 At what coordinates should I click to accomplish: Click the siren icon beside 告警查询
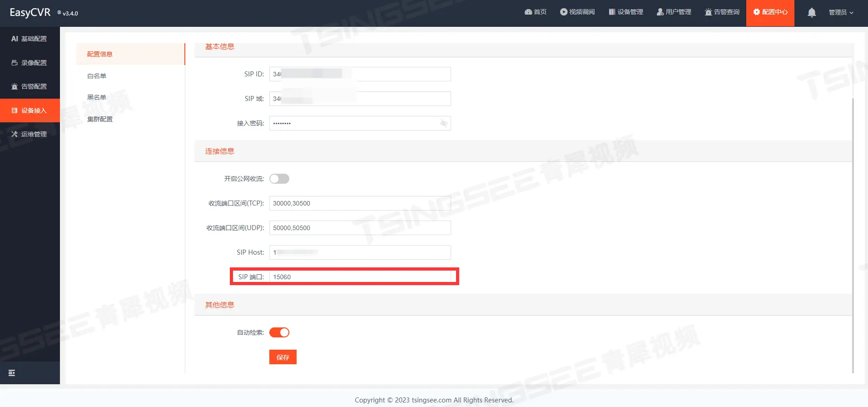click(x=709, y=12)
